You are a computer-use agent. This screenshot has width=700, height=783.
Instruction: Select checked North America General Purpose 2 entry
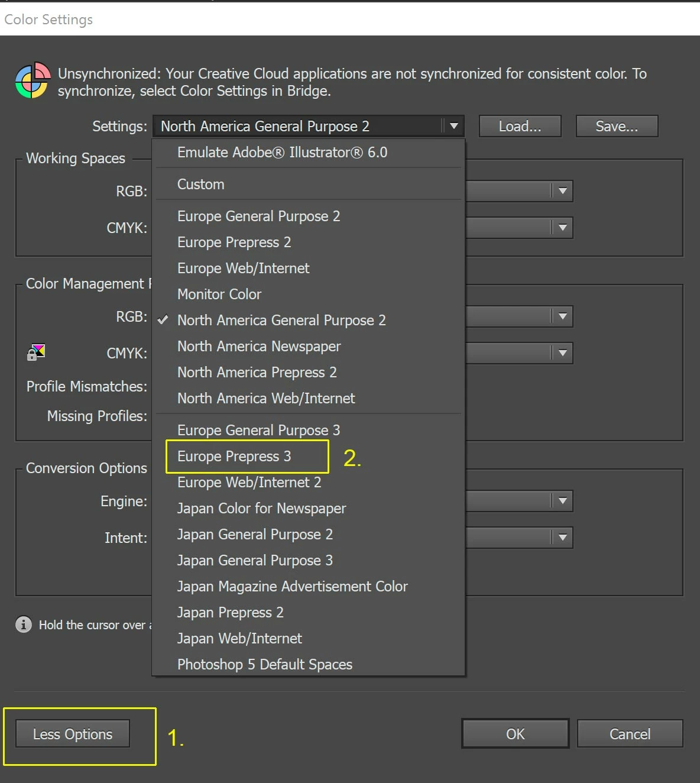308,321
